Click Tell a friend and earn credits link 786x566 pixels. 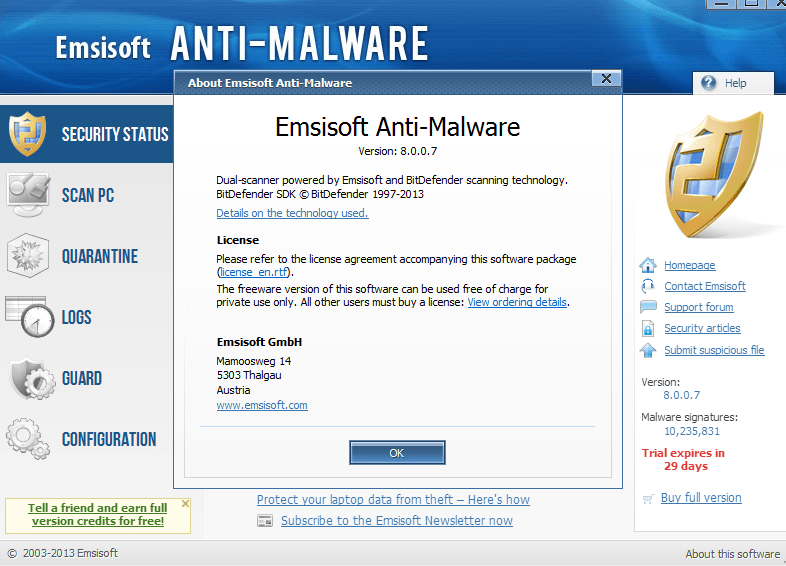click(98, 514)
